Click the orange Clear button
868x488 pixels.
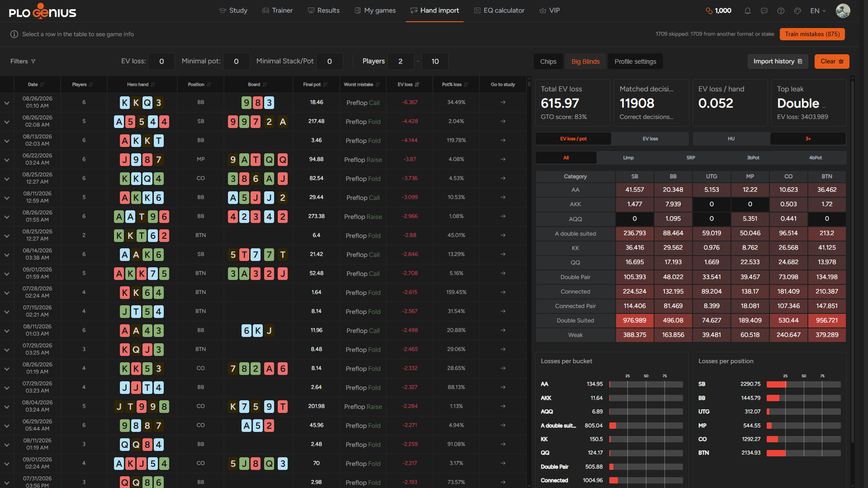(x=832, y=62)
